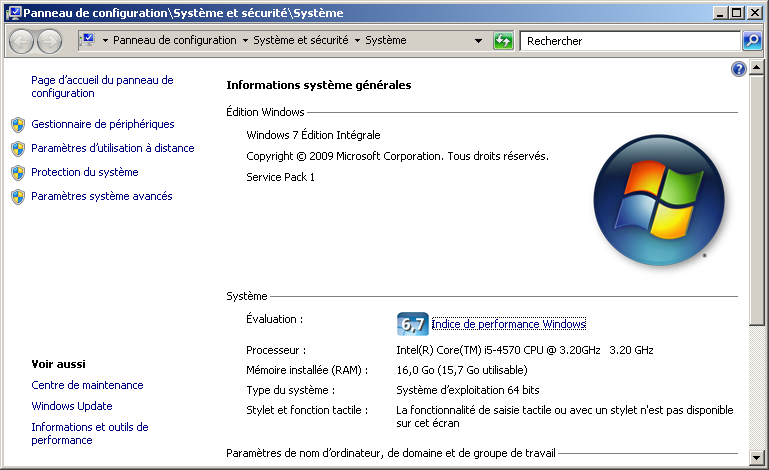
Task: Click the scrollbar down arrow
Action: (x=757, y=458)
